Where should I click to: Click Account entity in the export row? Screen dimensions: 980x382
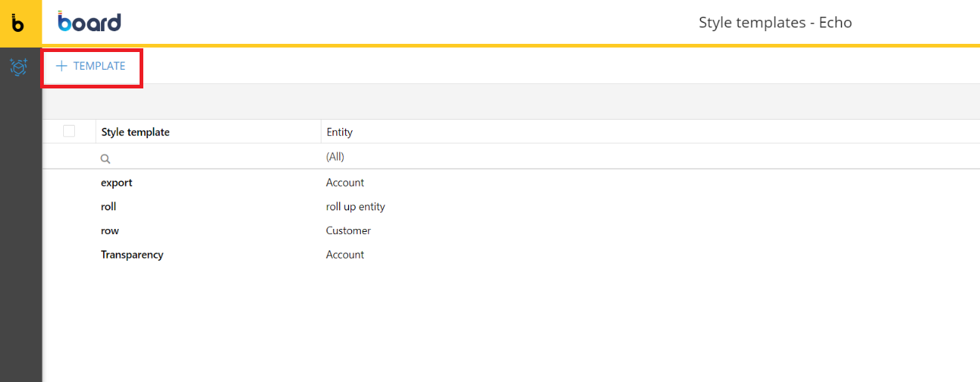point(345,183)
